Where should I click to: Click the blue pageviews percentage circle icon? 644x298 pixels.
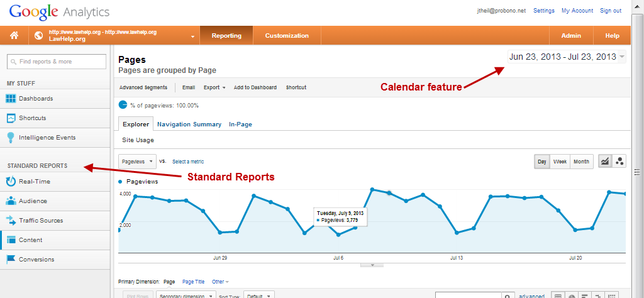point(123,105)
